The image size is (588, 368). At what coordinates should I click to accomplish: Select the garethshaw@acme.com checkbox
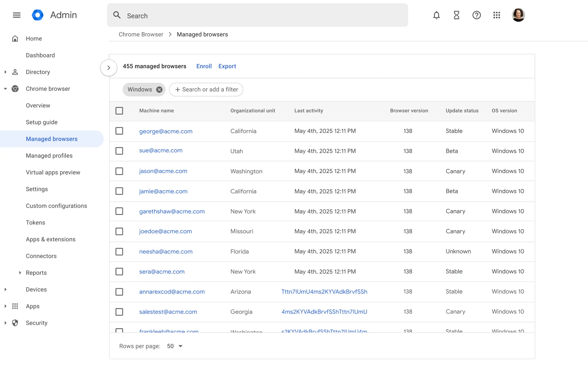(119, 211)
